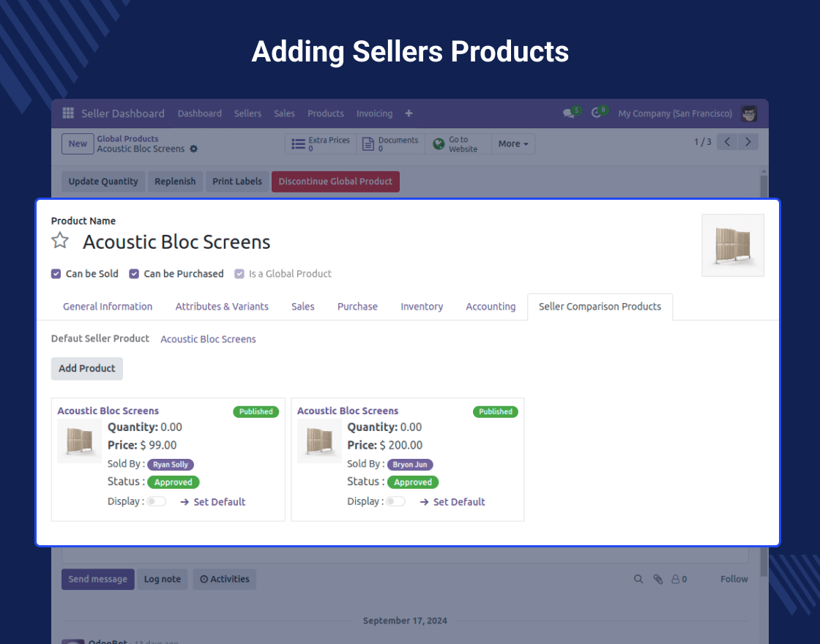Open Bryon Jun seller tag
The width and height of the screenshot is (820, 644).
(x=410, y=464)
